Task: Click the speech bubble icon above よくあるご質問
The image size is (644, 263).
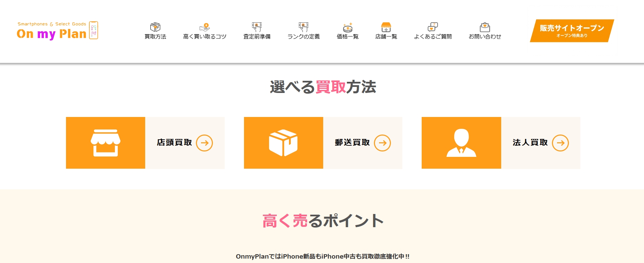Action: (433, 27)
